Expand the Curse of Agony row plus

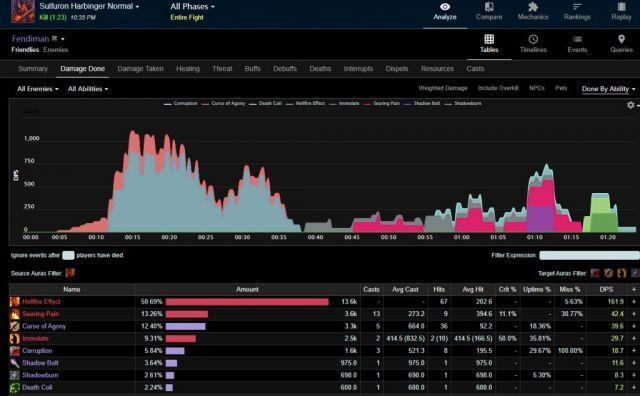coord(634,326)
